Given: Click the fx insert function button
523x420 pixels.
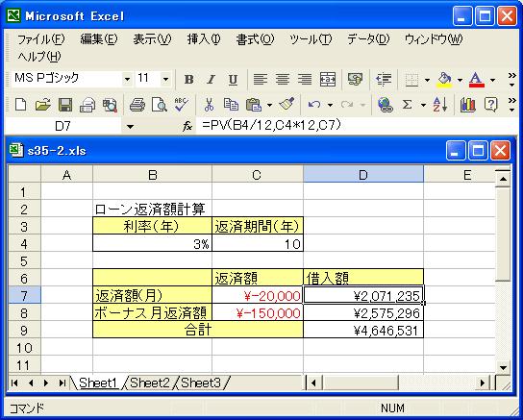Looking at the screenshot, I should pos(187,126).
